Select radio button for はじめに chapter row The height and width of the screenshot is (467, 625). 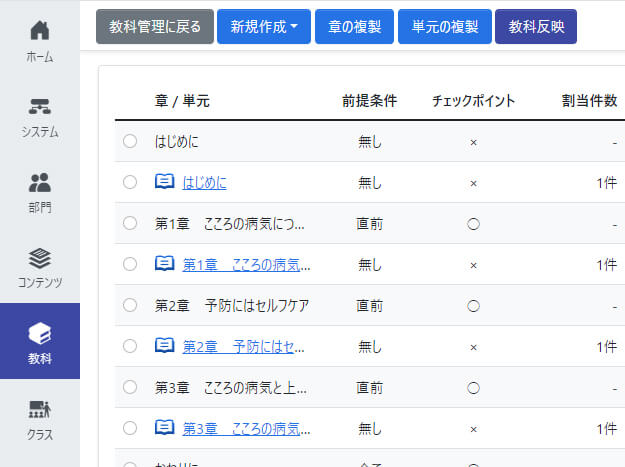click(130, 141)
